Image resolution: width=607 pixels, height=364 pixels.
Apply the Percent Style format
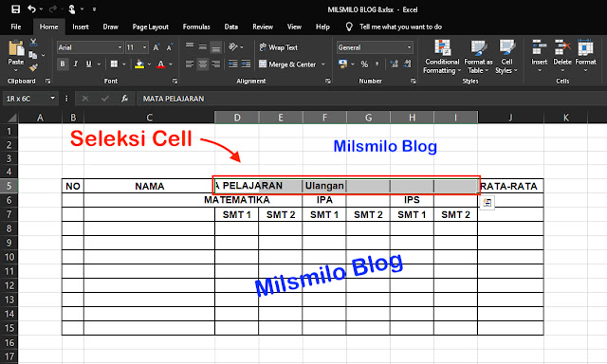(364, 64)
